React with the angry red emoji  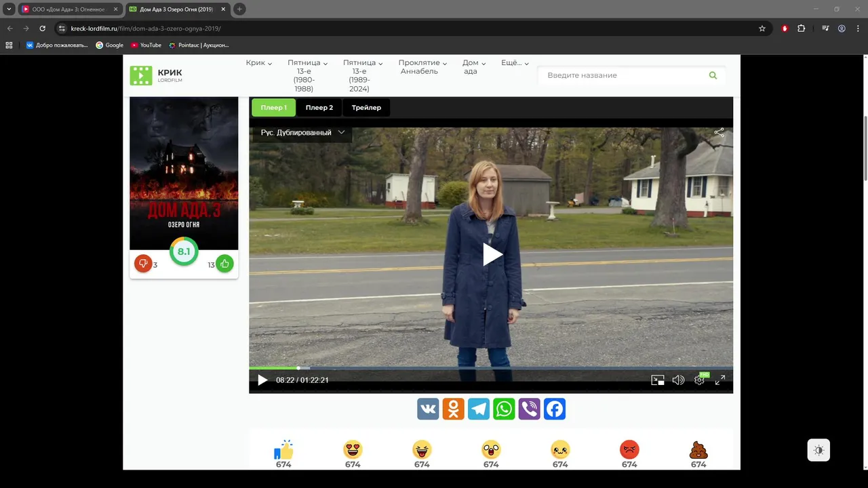coord(629,449)
